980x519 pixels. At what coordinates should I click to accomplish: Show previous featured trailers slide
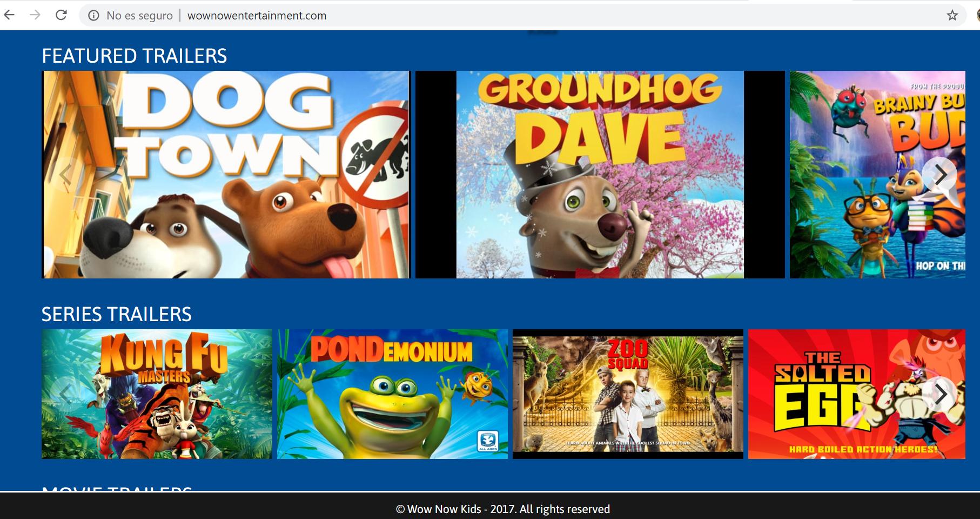(x=66, y=175)
